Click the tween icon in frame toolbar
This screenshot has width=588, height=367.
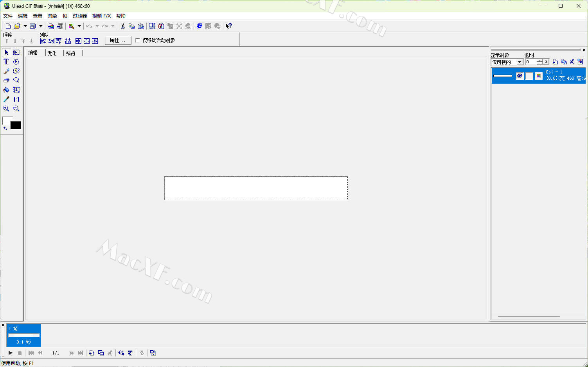[x=121, y=353]
